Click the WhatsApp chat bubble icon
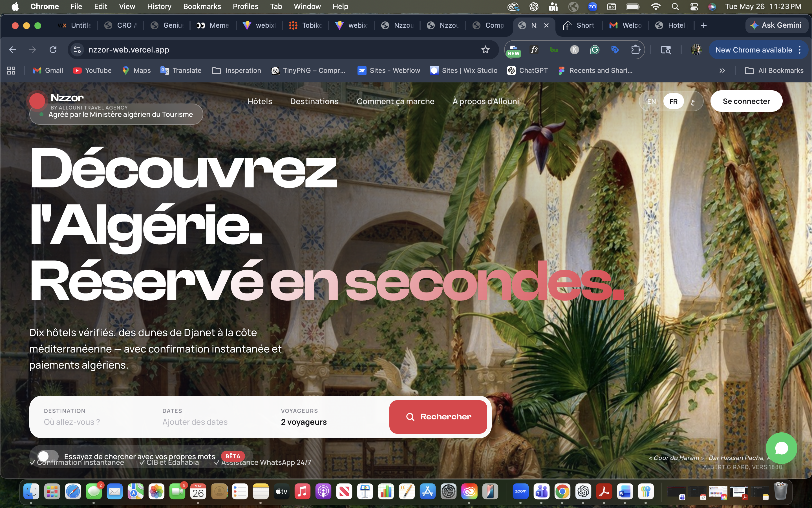The height and width of the screenshot is (508, 812). (x=781, y=448)
